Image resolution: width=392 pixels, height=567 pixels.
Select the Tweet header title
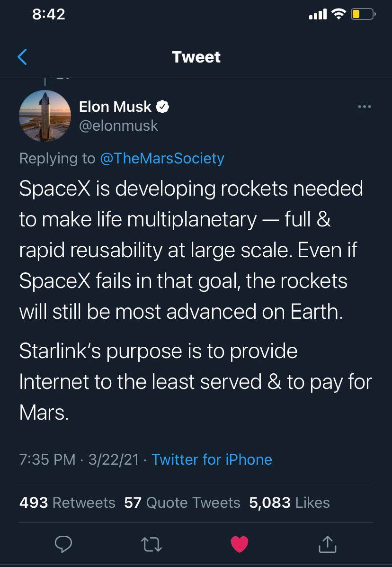coord(196,57)
